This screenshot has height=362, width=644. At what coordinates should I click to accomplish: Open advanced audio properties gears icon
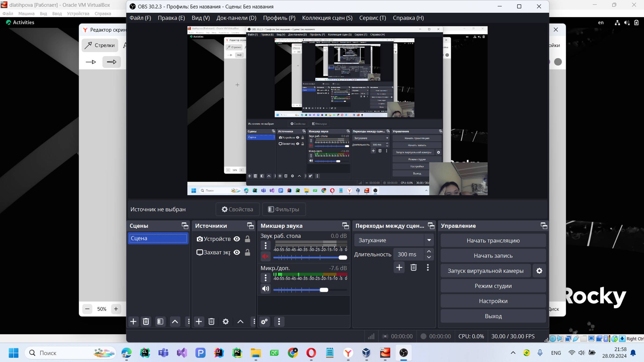[x=264, y=321]
